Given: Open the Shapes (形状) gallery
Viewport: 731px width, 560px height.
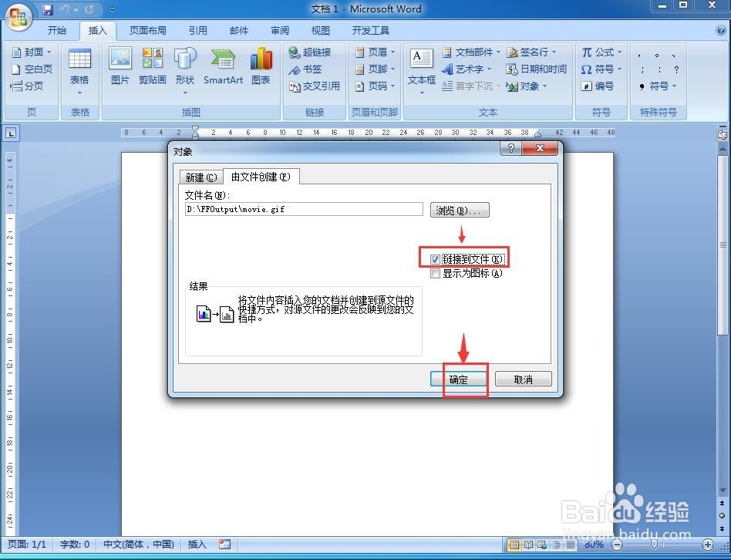Looking at the screenshot, I should pos(185,71).
